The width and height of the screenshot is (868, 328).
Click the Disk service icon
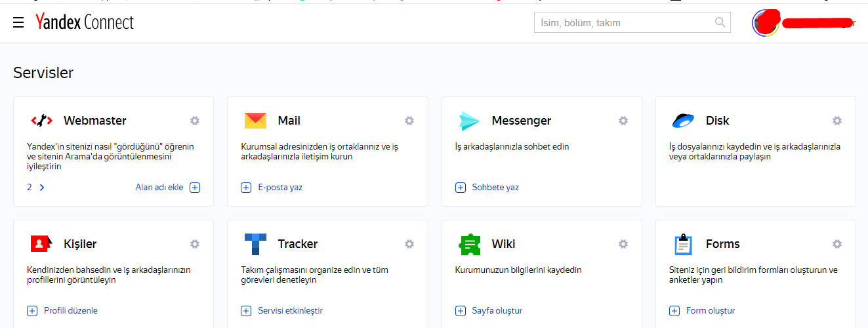point(684,121)
